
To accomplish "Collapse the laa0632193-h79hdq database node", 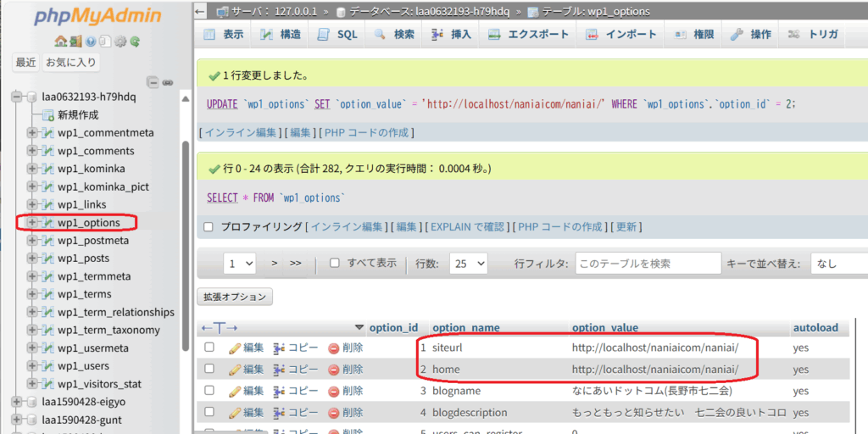I will 16,97.
